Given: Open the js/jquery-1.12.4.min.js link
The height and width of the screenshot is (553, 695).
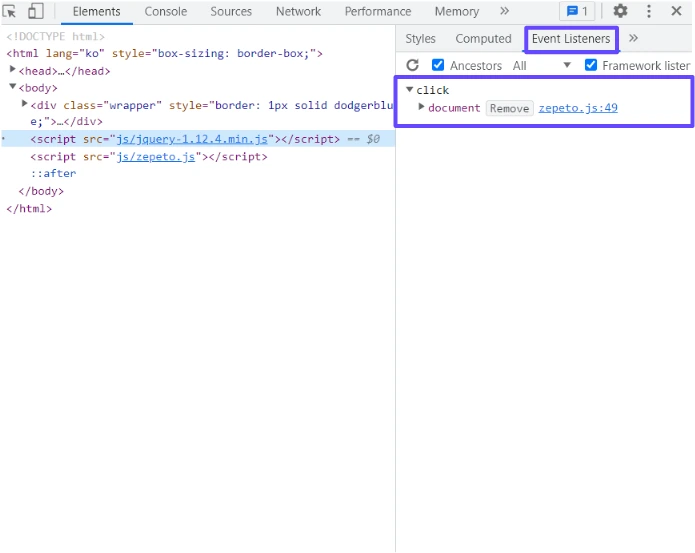Looking at the screenshot, I should [192, 139].
